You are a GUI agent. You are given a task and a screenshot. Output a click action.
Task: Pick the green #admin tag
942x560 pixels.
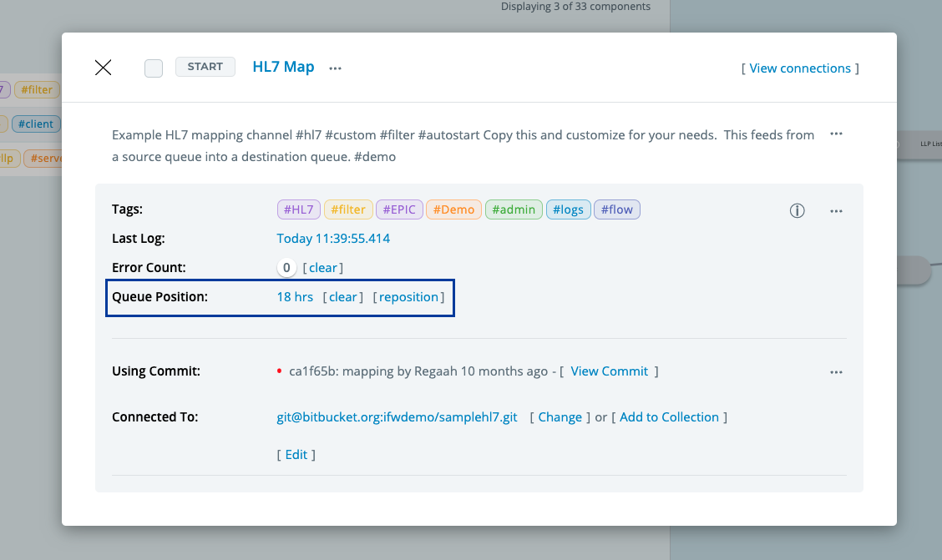[x=514, y=209]
